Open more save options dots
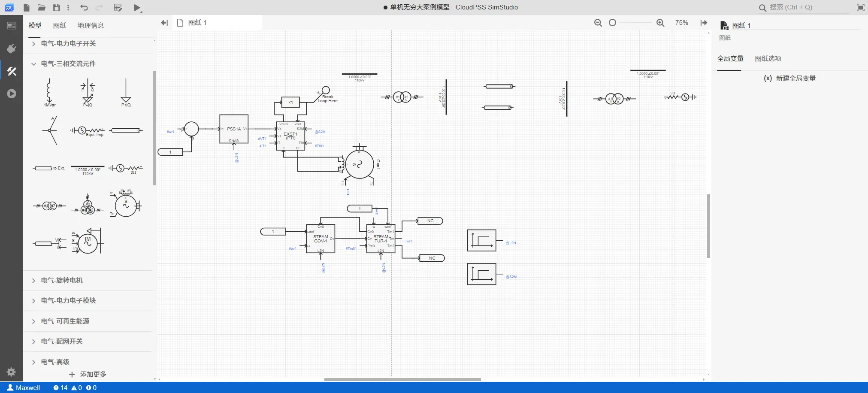Image resolution: width=868 pixels, height=393 pixels. (x=68, y=7)
